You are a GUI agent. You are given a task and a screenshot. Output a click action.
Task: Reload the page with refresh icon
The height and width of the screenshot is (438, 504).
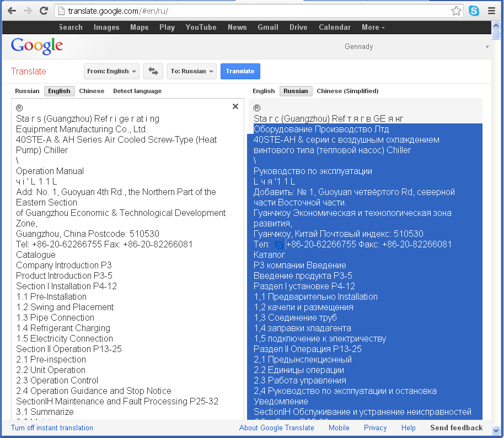(44, 11)
